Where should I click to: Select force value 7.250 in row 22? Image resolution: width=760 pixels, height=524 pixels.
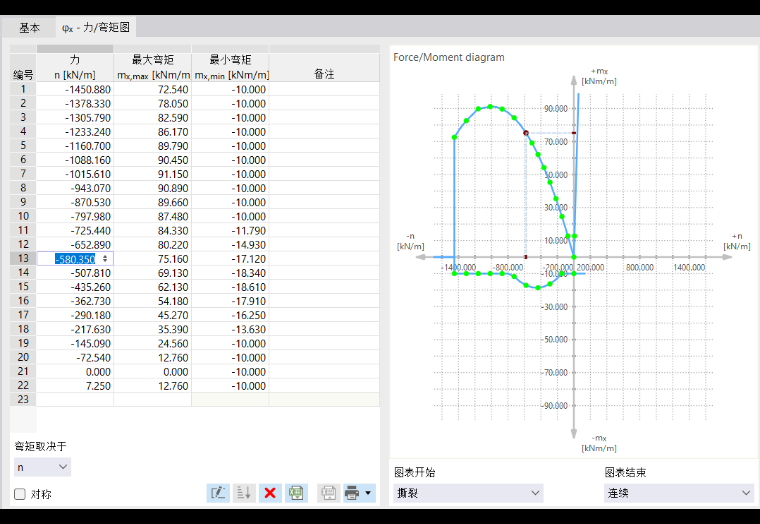(75, 386)
